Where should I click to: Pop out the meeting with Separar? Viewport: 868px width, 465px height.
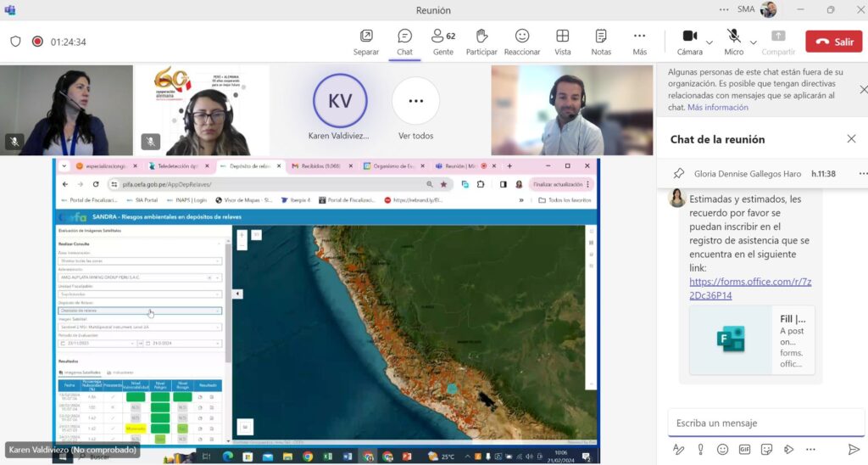pos(366,42)
